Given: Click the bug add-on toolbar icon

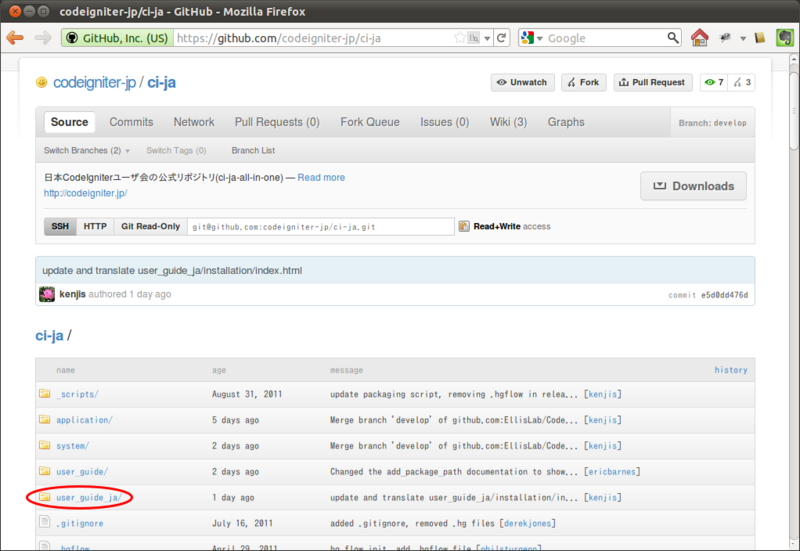Looking at the screenshot, I should 725,38.
